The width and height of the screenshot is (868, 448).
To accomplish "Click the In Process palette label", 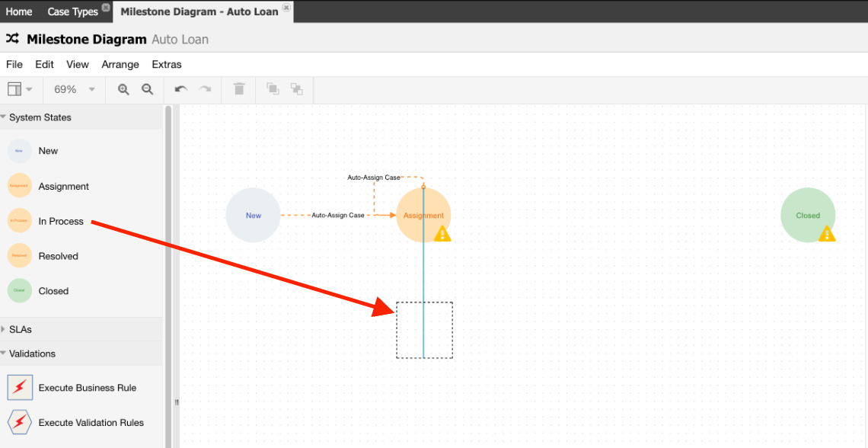I will click(61, 221).
